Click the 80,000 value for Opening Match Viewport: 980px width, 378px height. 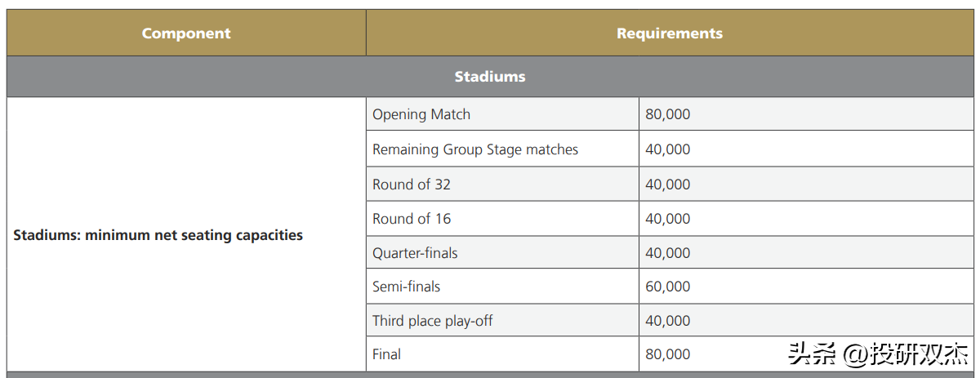[667, 114]
